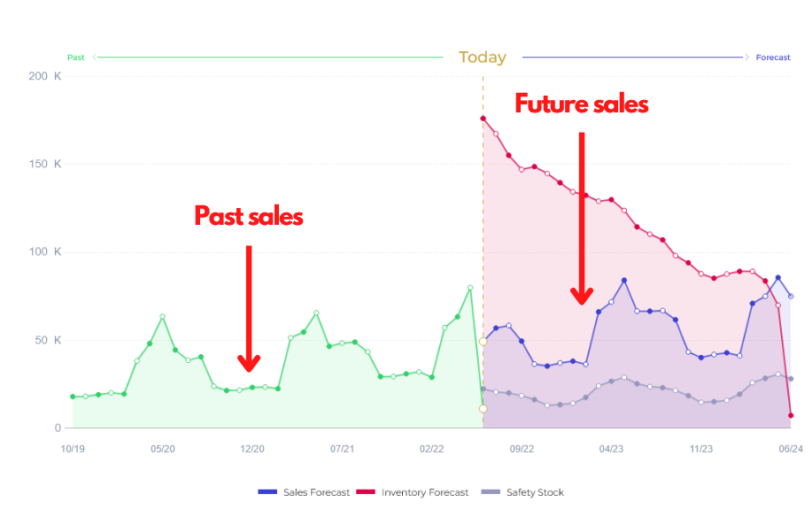Click the Past sales annotation text
Image resolution: width=812 pixels, height=517 pixels.
coord(249,216)
